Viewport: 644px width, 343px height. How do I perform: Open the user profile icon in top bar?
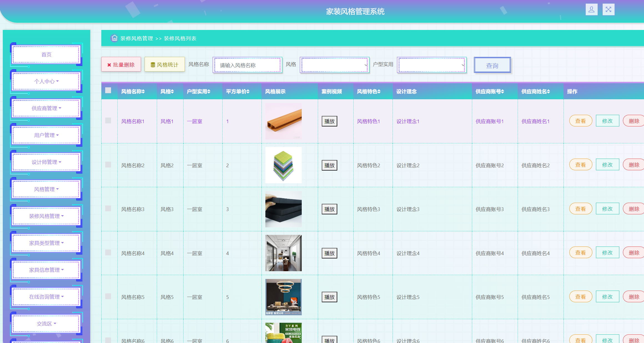[592, 9]
